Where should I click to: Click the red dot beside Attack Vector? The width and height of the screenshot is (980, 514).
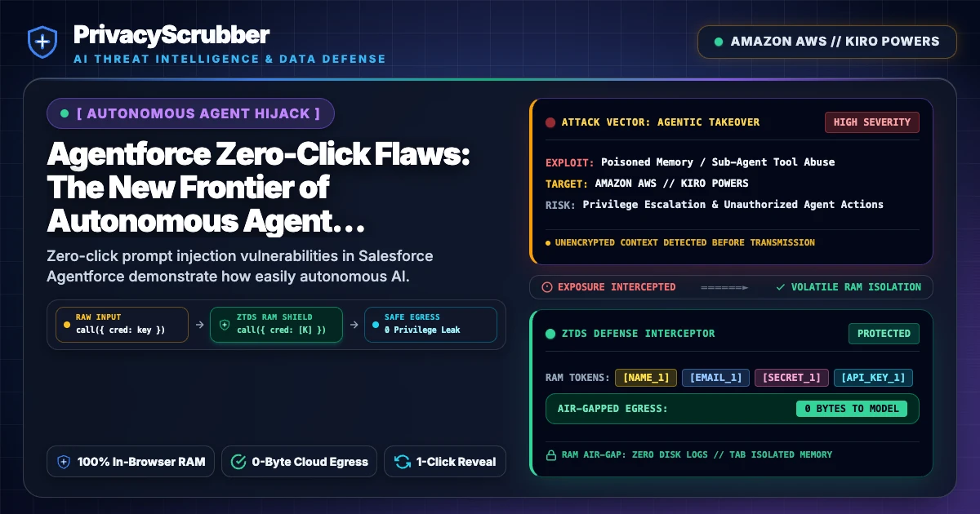click(x=550, y=122)
